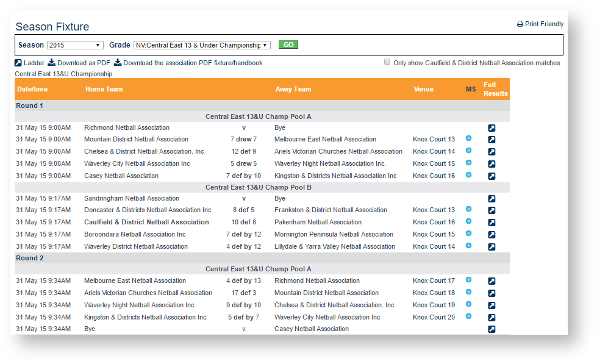Click the Download as PDF download icon

(x=51, y=62)
